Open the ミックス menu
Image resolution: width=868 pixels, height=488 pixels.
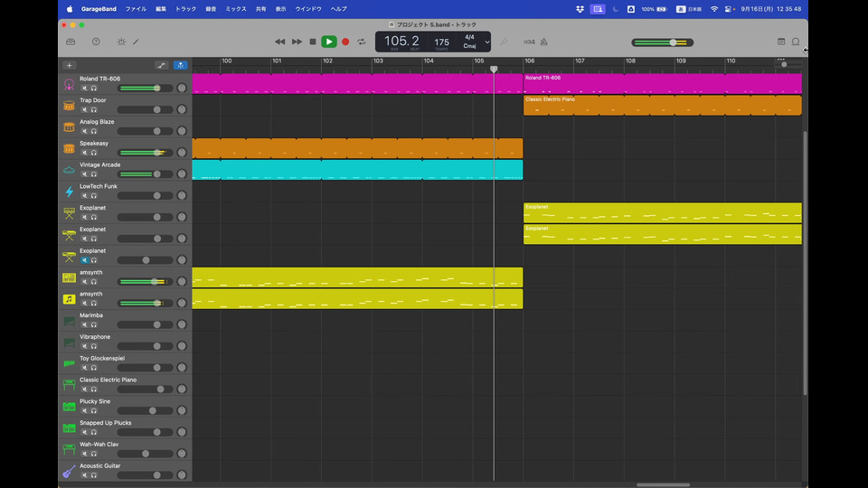pos(235,8)
